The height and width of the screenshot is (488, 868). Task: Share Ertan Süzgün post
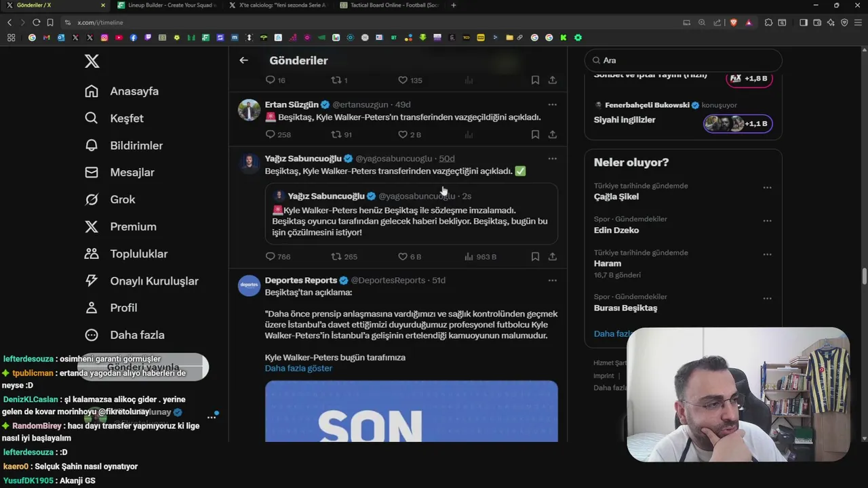tap(553, 135)
